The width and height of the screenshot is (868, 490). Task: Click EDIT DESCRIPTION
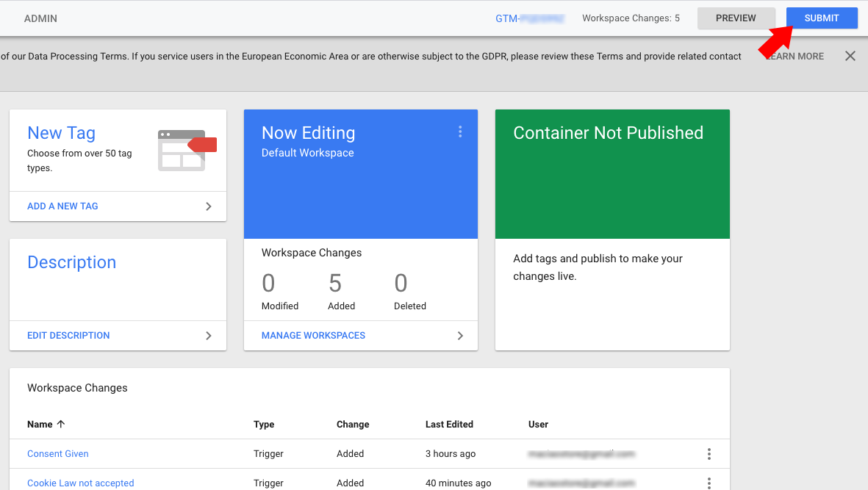pyautogui.click(x=68, y=336)
